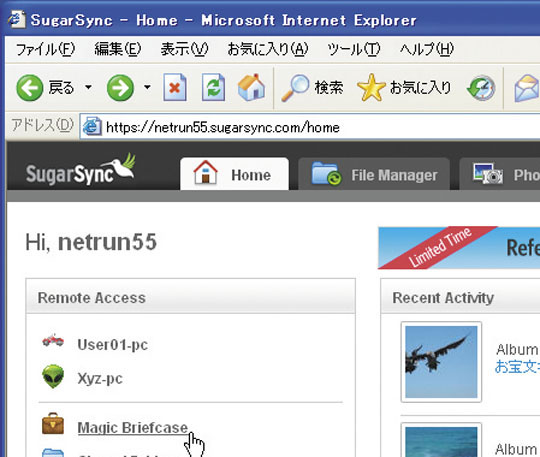Open the ocean photo thumbnail in Recent Activity
Image resolution: width=540 pixels, height=457 pixels.
click(x=441, y=440)
